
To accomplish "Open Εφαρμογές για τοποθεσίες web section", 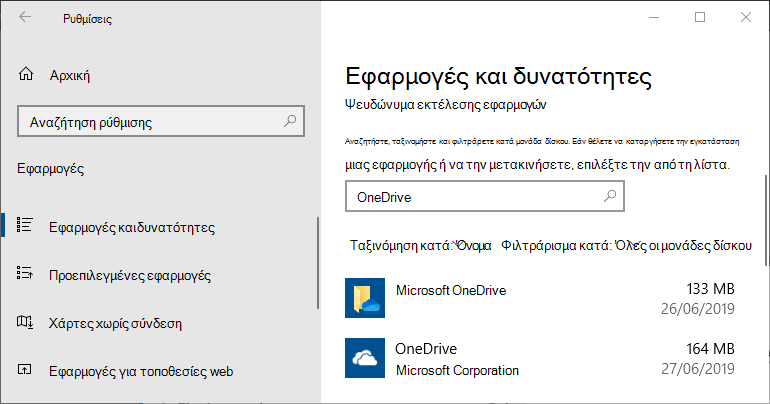I will pyautogui.click(x=141, y=371).
